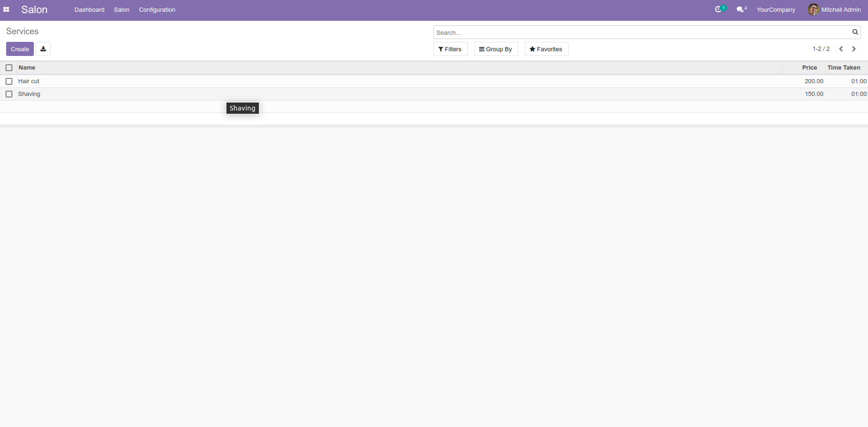Open the conversations chat icon

740,9
